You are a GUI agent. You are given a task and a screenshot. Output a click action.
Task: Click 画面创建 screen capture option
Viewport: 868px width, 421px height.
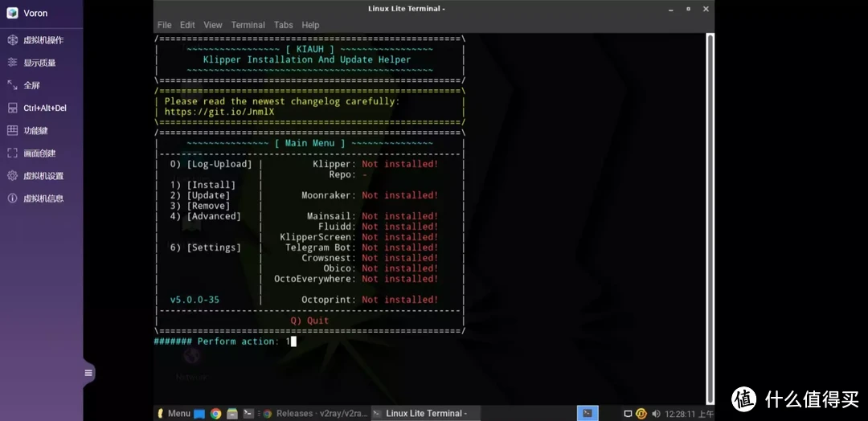(x=39, y=153)
